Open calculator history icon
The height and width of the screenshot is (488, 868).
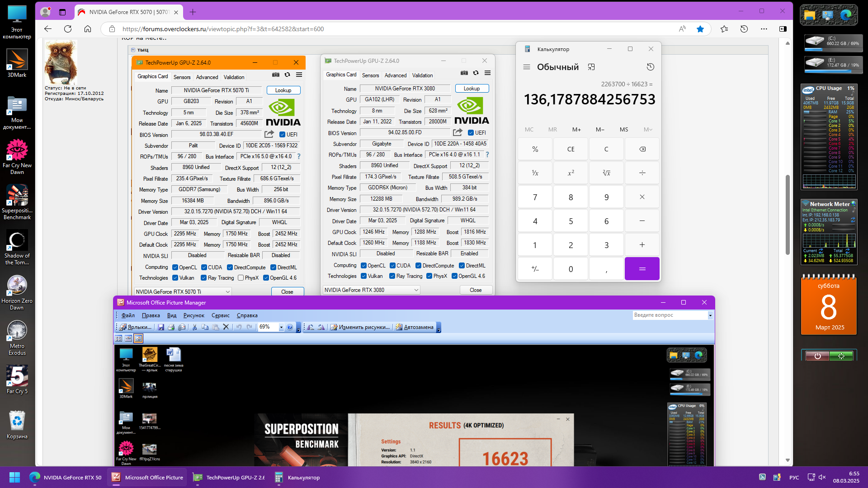point(650,67)
